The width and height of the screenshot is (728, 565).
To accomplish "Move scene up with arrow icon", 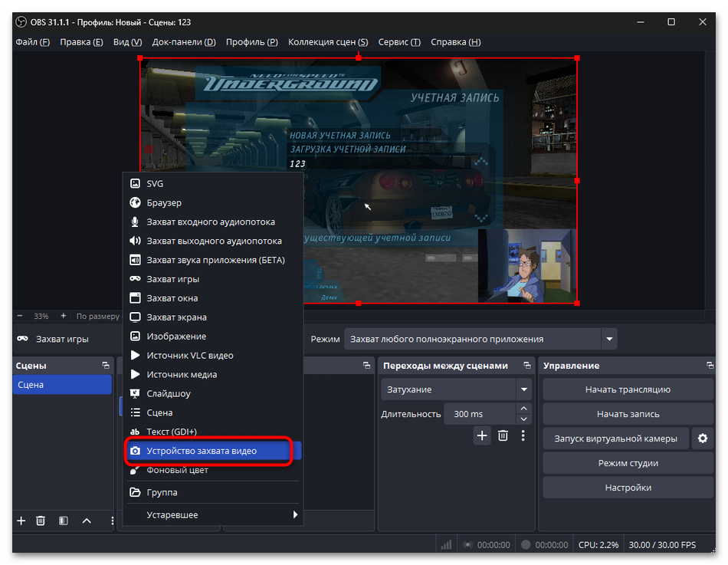I will click(87, 521).
